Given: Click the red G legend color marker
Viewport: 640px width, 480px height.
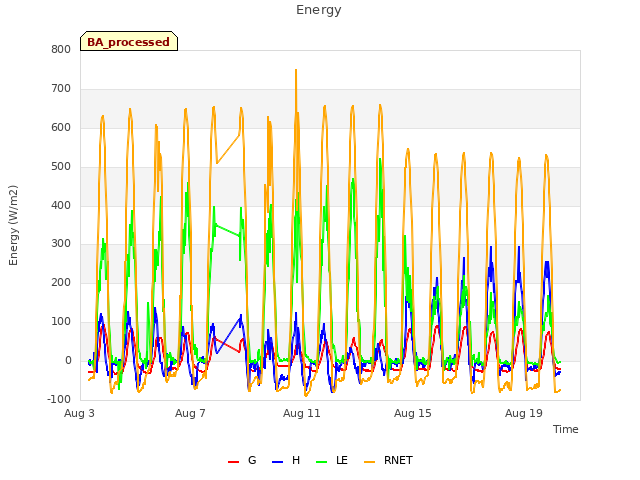Looking at the screenshot, I should [233, 462].
